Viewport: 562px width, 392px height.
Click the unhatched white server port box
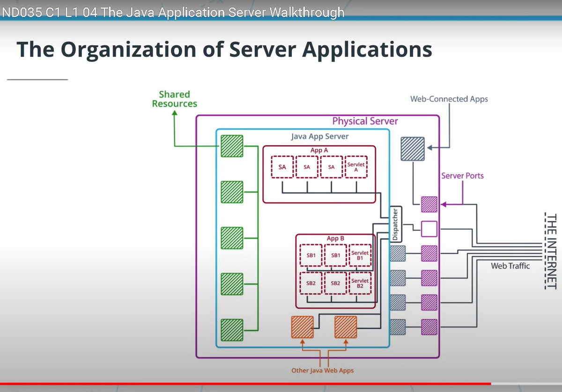(x=429, y=229)
